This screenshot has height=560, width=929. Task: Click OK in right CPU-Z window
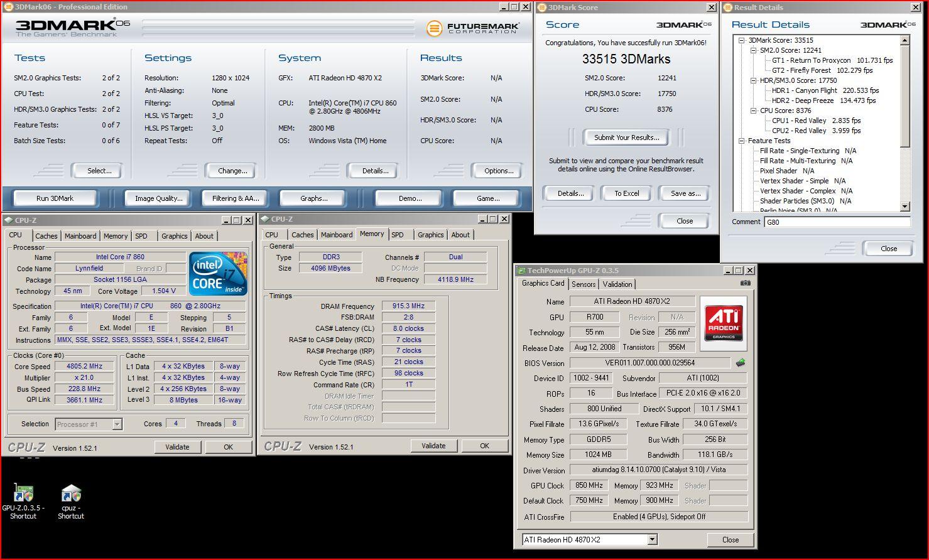(x=484, y=446)
